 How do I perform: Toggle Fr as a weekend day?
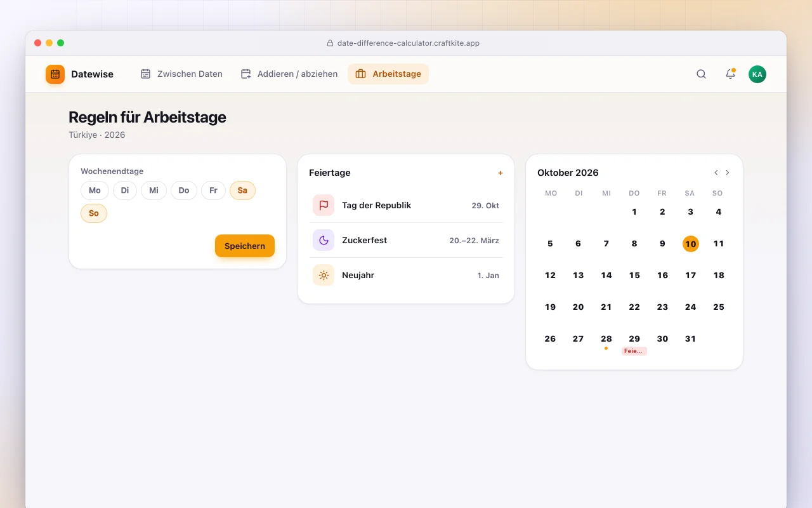(x=213, y=190)
